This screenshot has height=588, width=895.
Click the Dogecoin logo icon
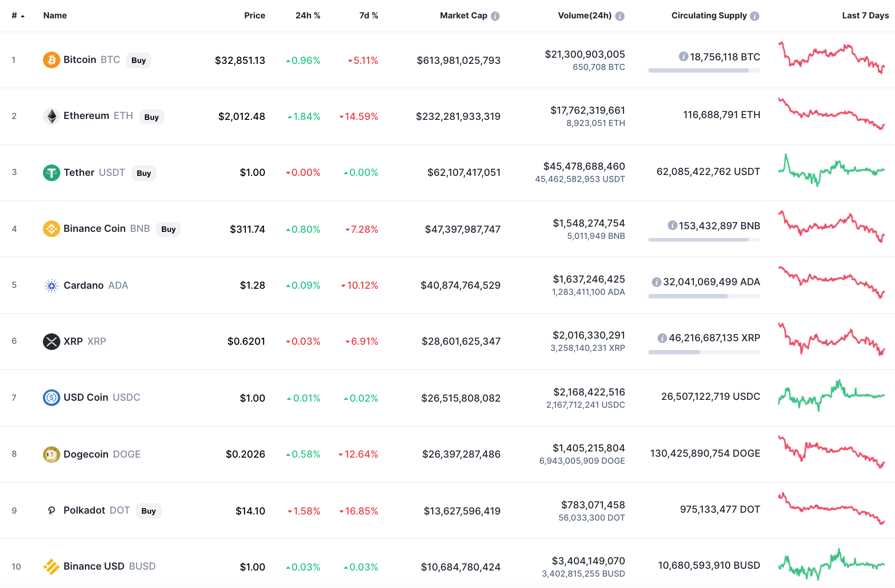point(52,454)
